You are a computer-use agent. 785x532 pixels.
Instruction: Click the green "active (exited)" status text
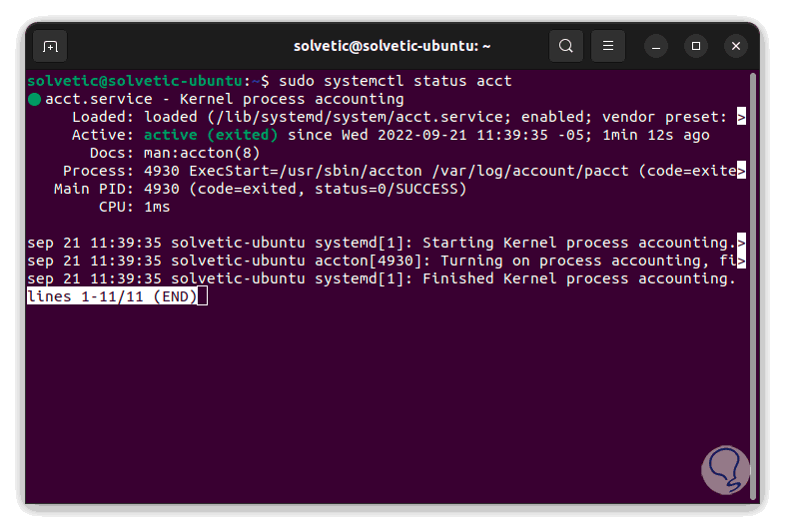(x=211, y=135)
